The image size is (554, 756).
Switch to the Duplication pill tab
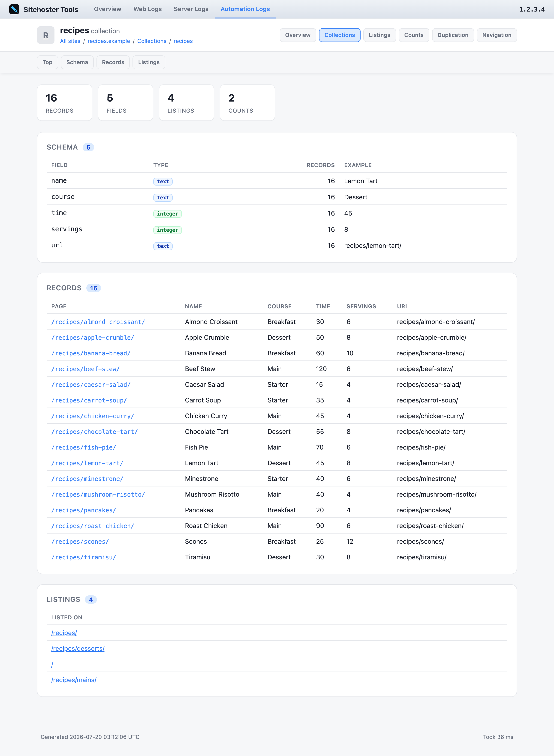coord(453,35)
